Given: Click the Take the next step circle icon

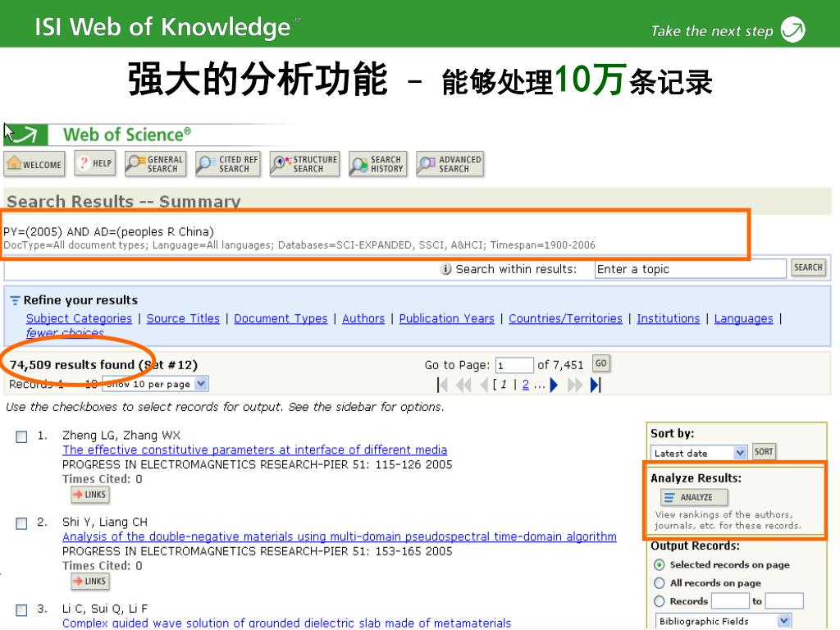Looking at the screenshot, I should pos(793,30).
